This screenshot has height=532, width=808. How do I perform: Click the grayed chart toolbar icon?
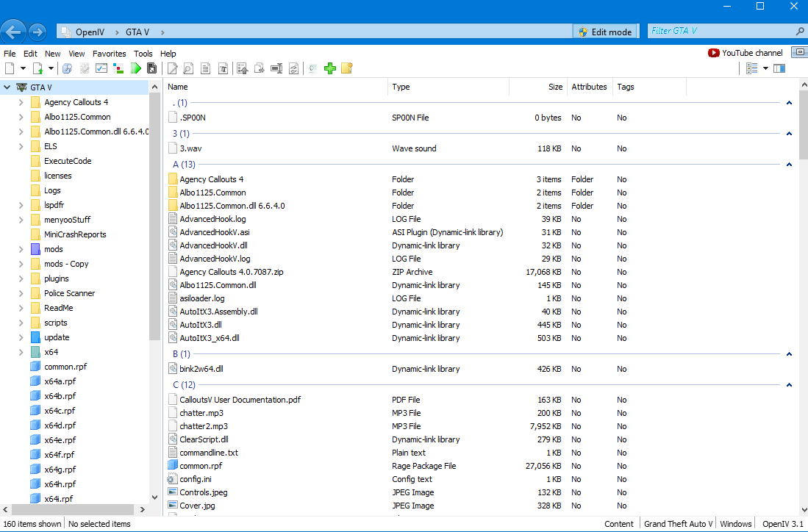point(85,68)
